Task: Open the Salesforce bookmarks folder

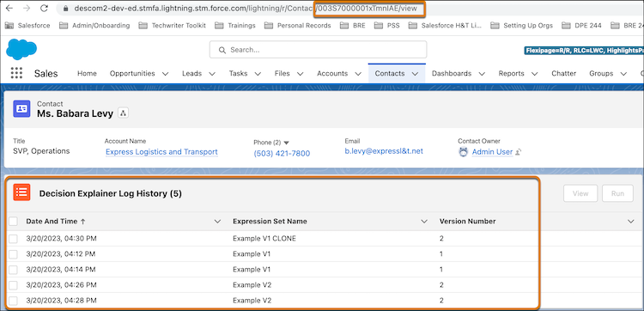Action: pyautogui.click(x=27, y=26)
